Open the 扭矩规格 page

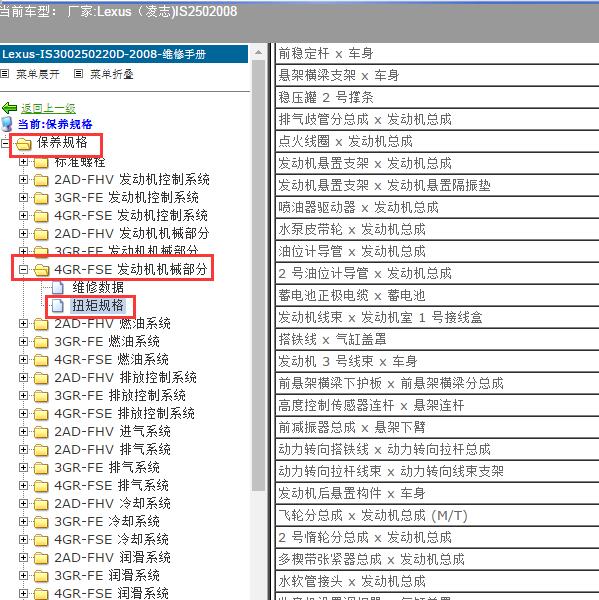(98, 305)
